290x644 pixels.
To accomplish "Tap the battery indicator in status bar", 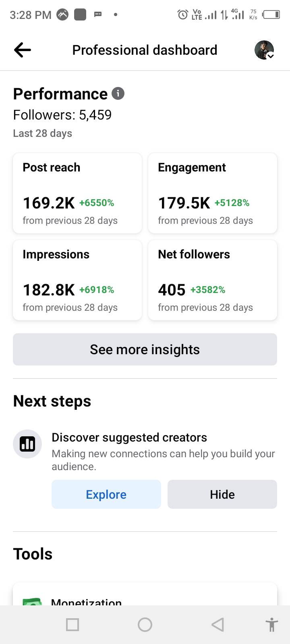I will coord(271,15).
